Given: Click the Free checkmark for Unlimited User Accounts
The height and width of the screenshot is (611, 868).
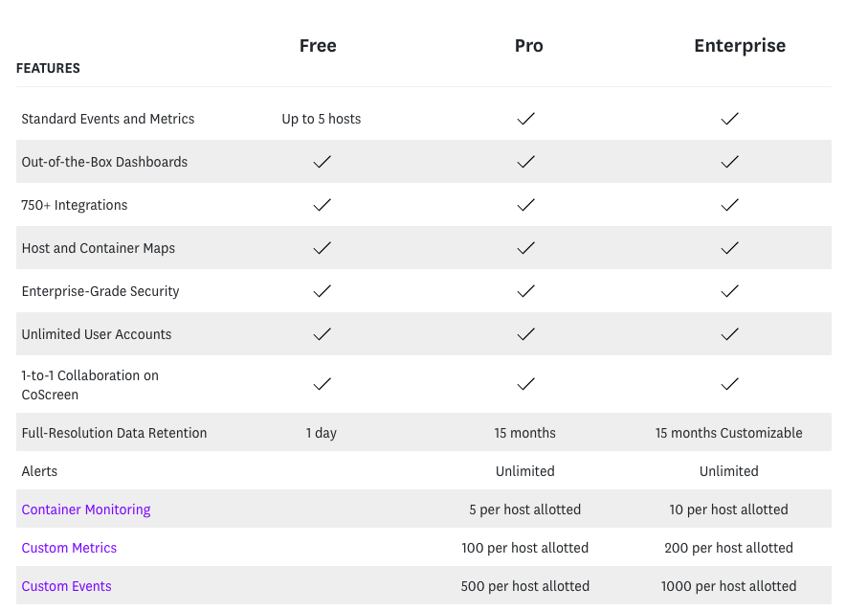Looking at the screenshot, I should coord(323,334).
